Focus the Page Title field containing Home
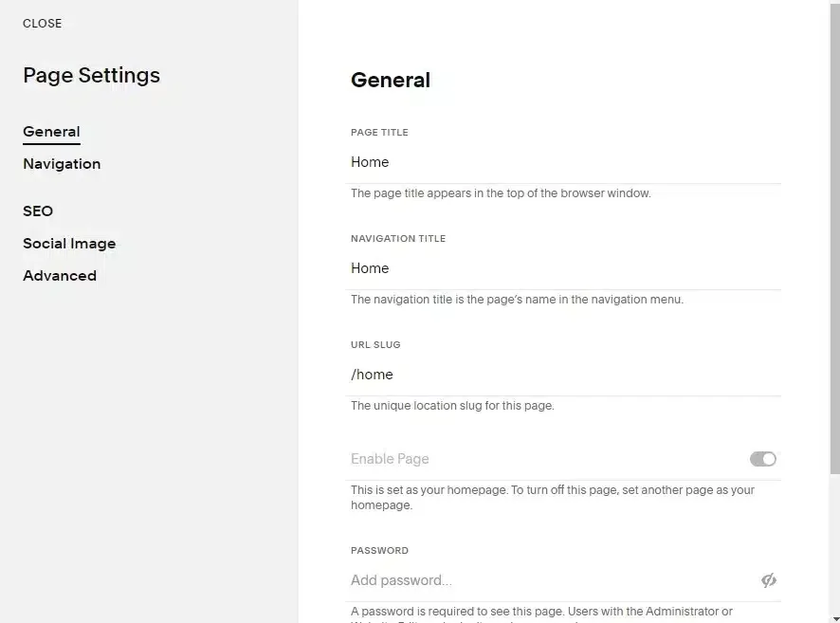 pyautogui.click(x=563, y=162)
